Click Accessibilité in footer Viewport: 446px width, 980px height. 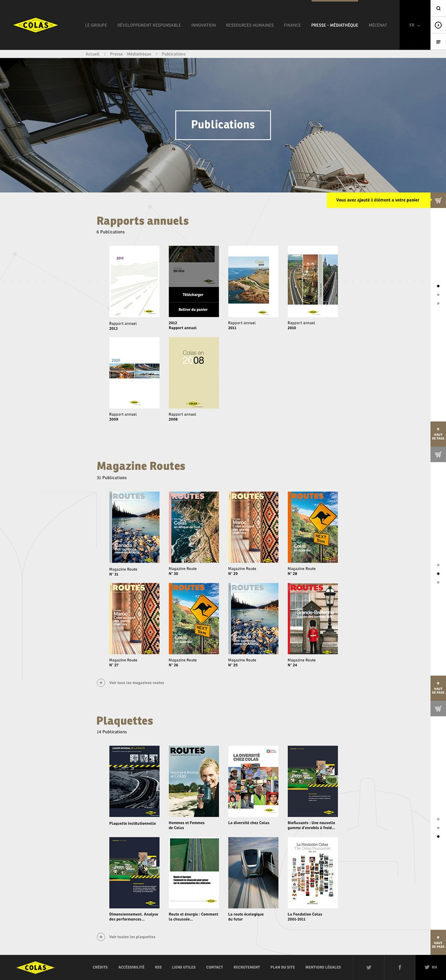(131, 967)
